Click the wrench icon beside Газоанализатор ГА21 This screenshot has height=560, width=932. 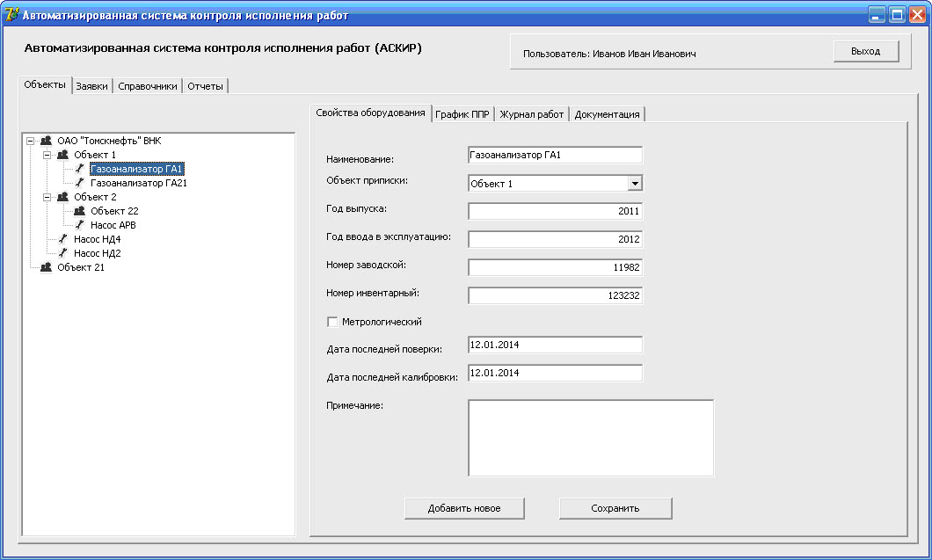tap(80, 183)
